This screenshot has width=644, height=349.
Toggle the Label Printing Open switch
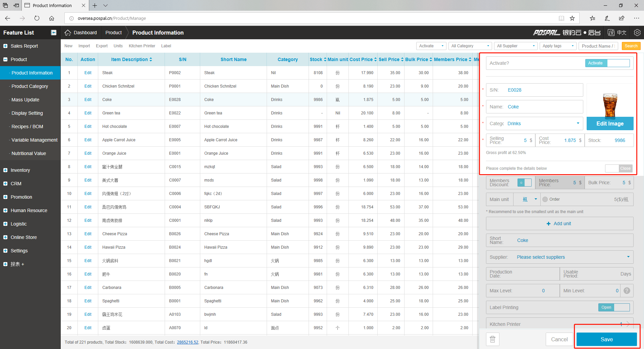click(614, 307)
